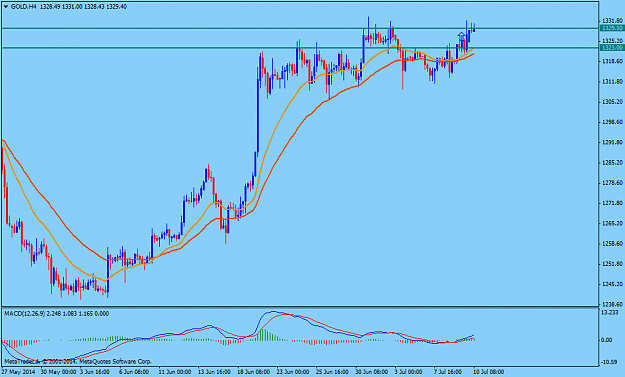
Task: Click the 6 Jun 08:00 time label
Action: (134, 372)
